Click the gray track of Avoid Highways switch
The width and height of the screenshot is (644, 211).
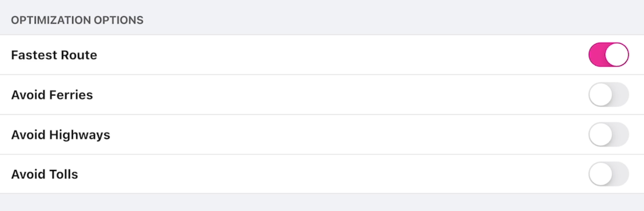621,134
